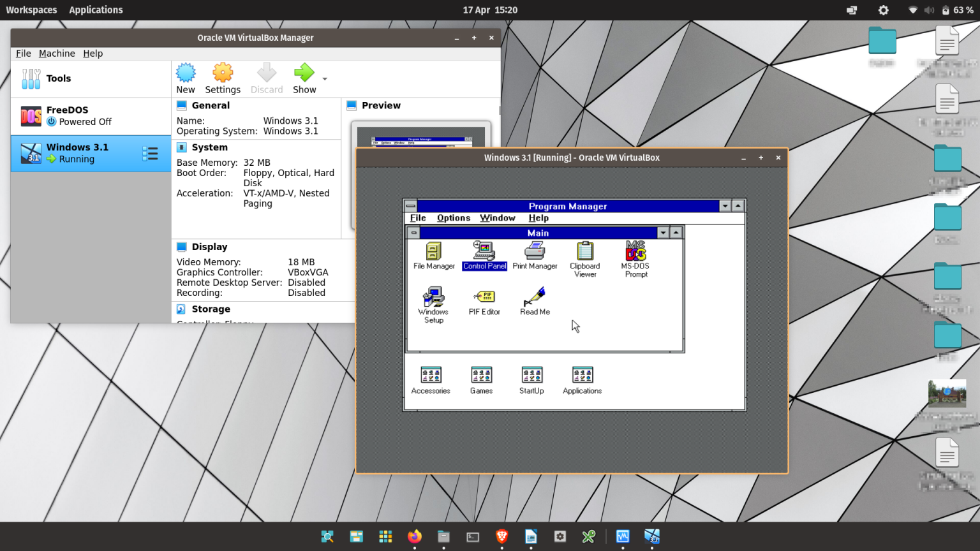Open the Control Panel icon
The width and height of the screenshot is (980, 551).
(x=484, y=251)
